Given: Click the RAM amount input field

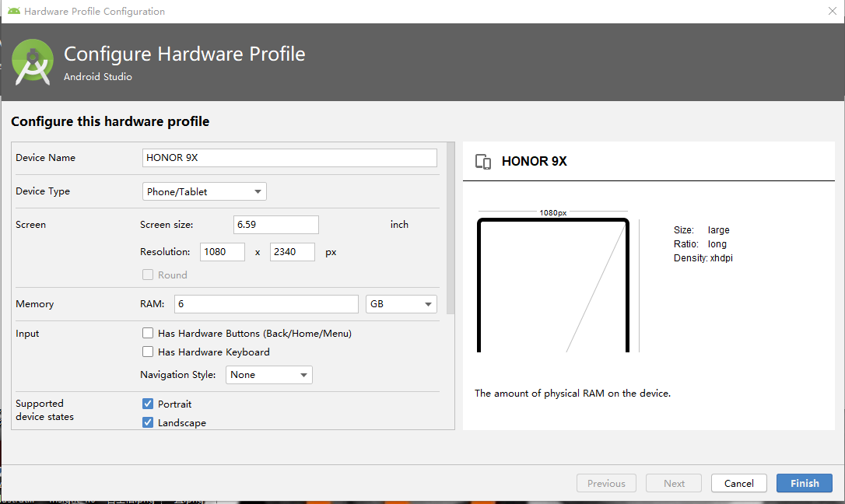Looking at the screenshot, I should click(266, 303).
